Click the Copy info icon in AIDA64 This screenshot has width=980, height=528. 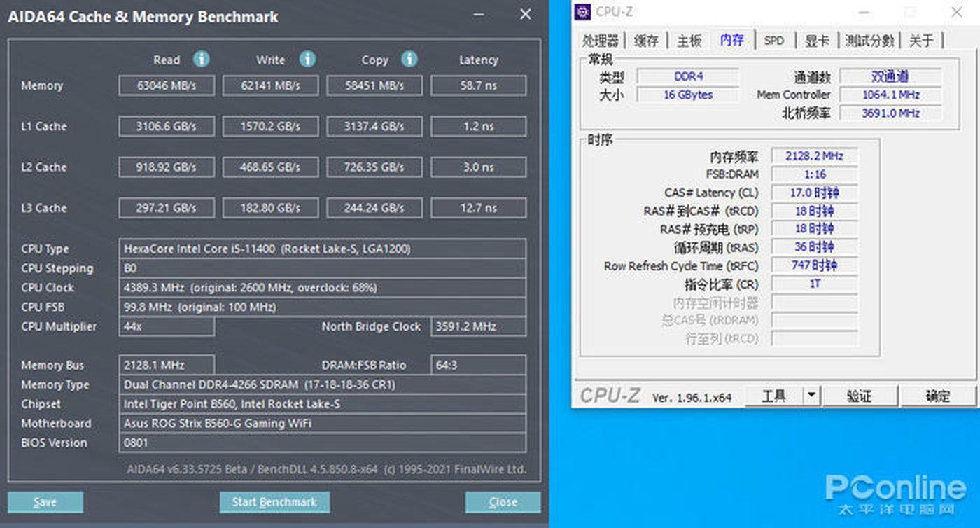coord(409,59)
